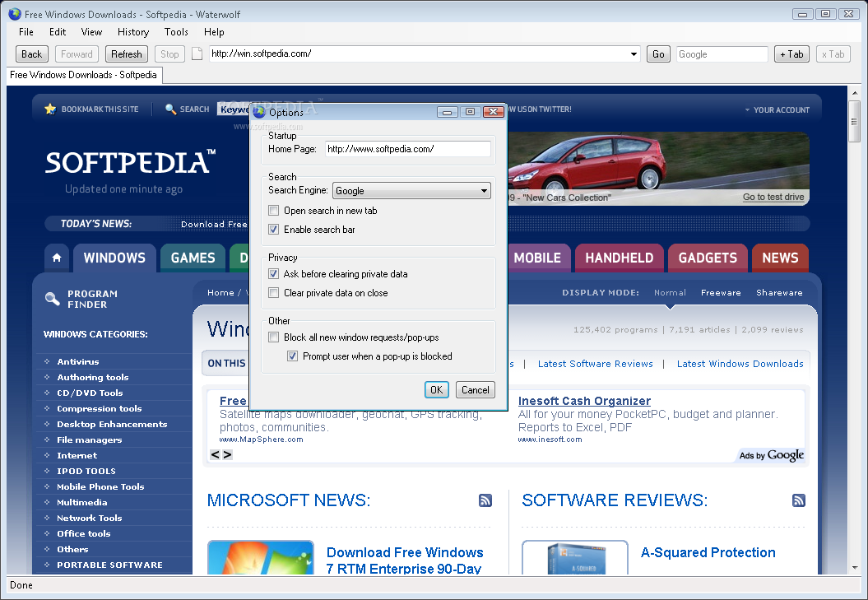868x600 pixels.
Task: Click the + Tab button
Action: click(x=791, y=53)
